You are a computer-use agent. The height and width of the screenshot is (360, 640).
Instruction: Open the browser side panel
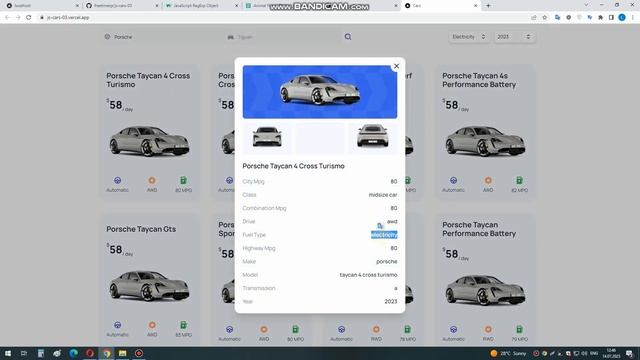click(x=611, y=18)
